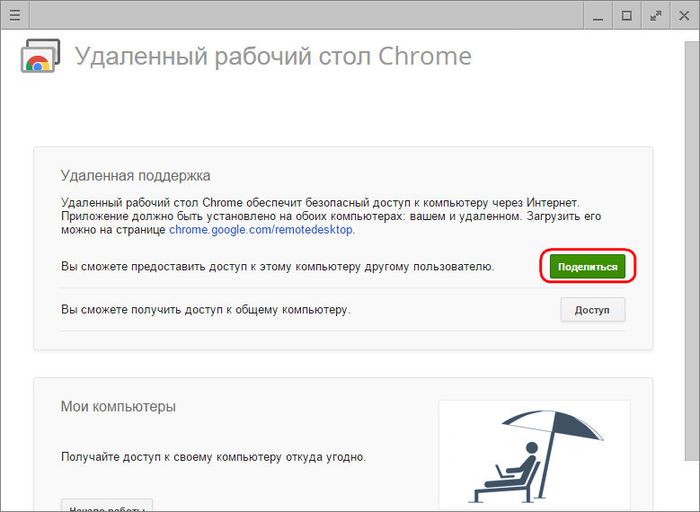
Task: Click text Вы сможете получить доступ к общему компьютеру
Action: coord(206,309)
